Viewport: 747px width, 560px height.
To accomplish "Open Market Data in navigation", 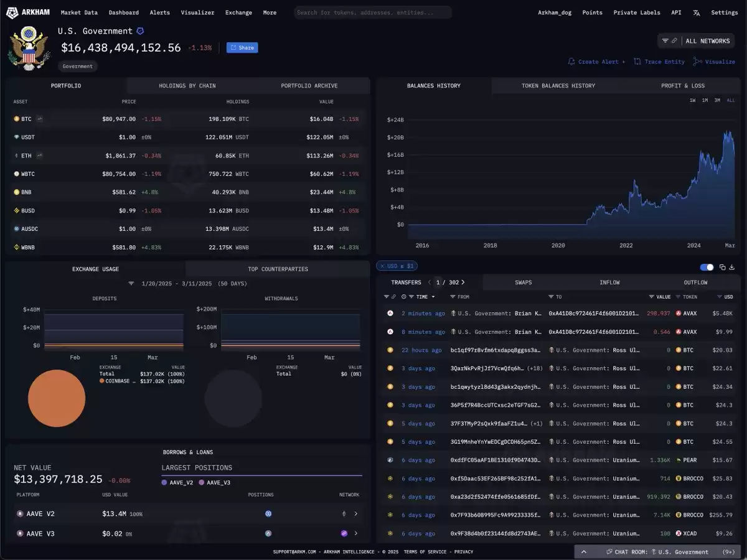I will tap(79, 12).
